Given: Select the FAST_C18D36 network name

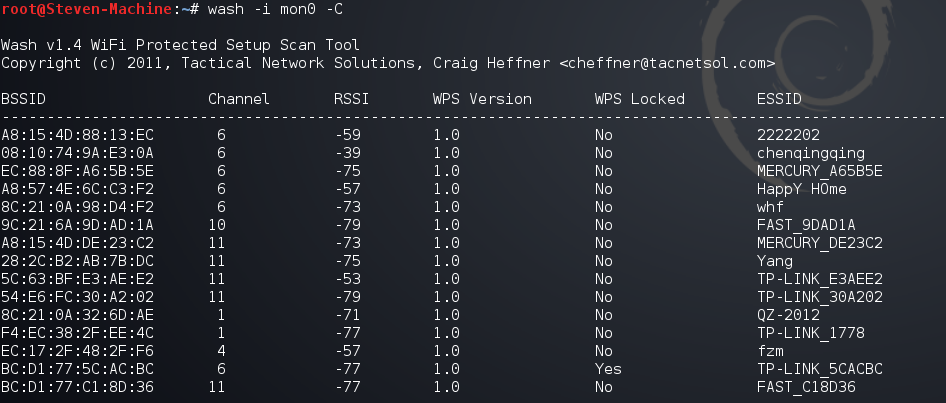Looking at the screenshot, I should [806, 387].
